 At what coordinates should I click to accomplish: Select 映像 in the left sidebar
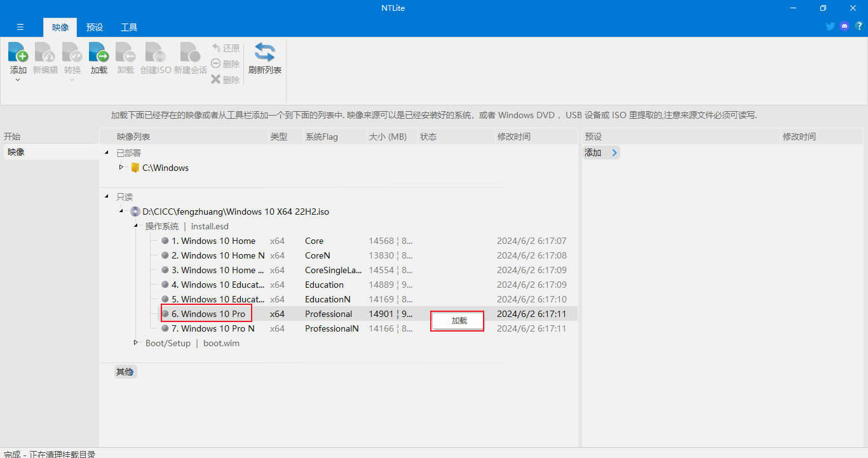point(51,152)
